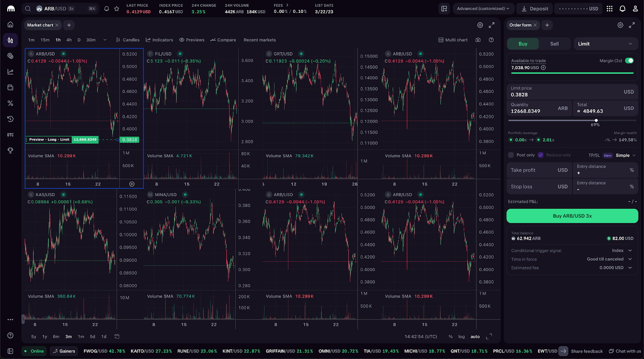This screenshot has width=644, height=359.
Task: Switch to the Sell tab
Action: click(554, 44)
